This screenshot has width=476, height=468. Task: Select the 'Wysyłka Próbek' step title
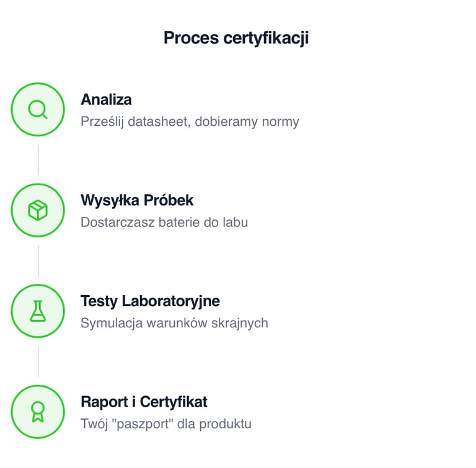coord(137,200)
